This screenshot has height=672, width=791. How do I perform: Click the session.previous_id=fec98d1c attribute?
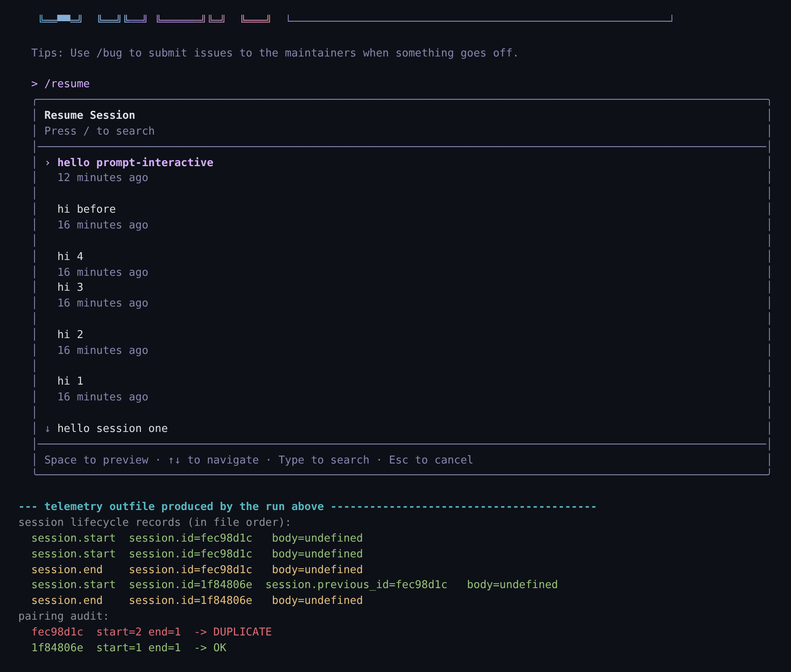point(356,585)
